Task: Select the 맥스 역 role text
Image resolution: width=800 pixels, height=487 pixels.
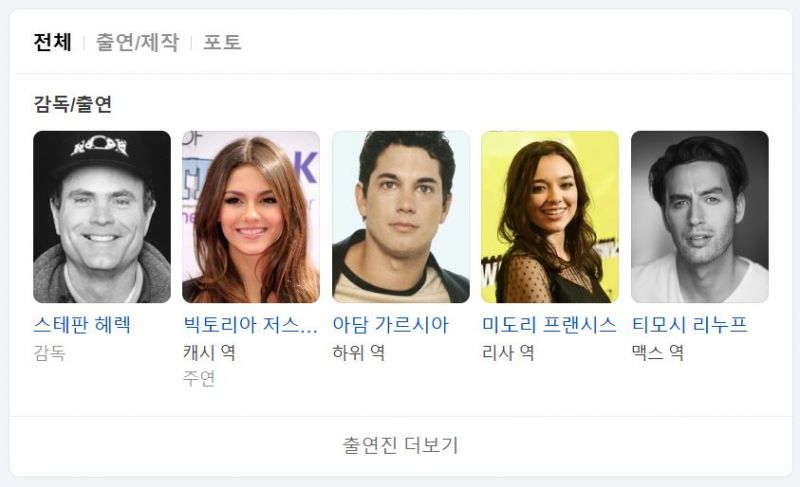Action: point(658,353)
